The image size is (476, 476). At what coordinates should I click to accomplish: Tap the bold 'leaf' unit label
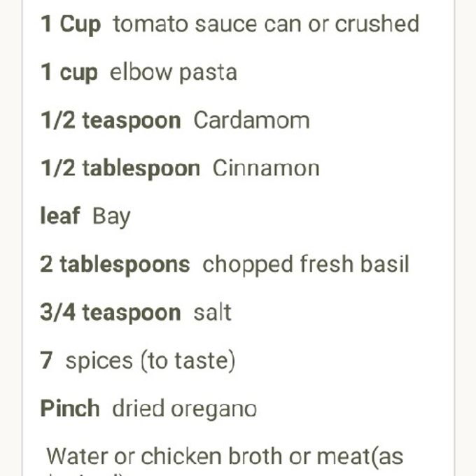point(60,216)
